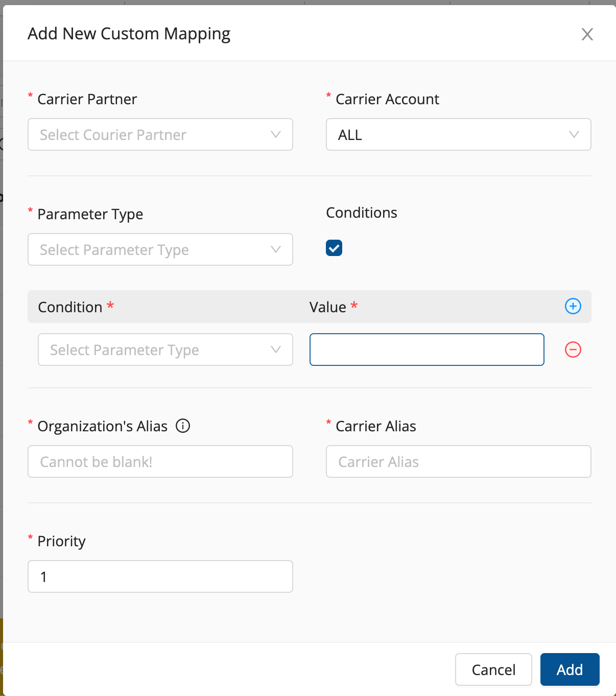Click the Conditions label text
616x696 pixels.
(362, 213)
